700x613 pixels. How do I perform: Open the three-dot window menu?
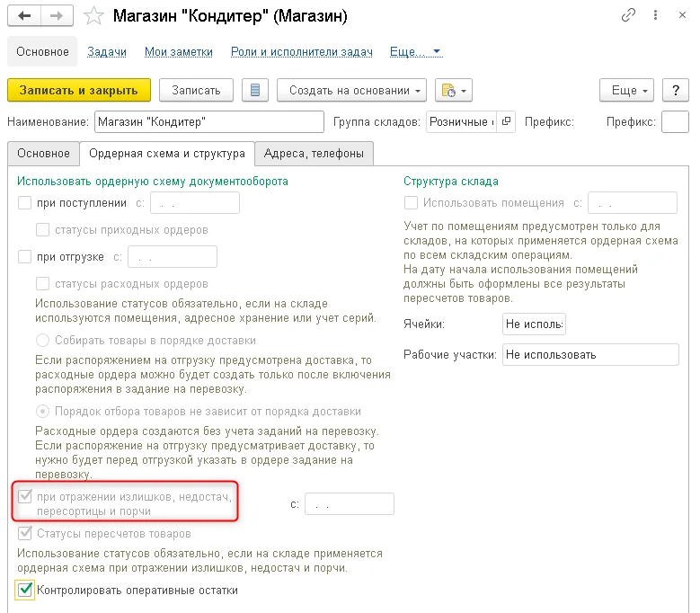(655, 15)
